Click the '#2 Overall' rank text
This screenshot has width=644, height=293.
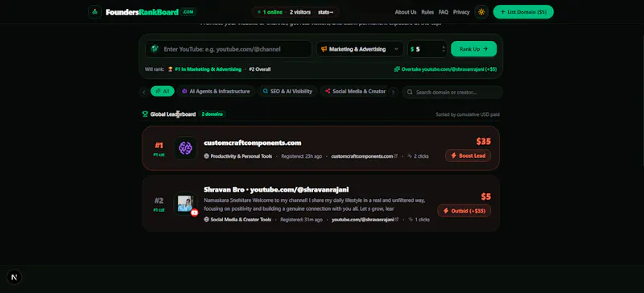click(x=259, y=69)
